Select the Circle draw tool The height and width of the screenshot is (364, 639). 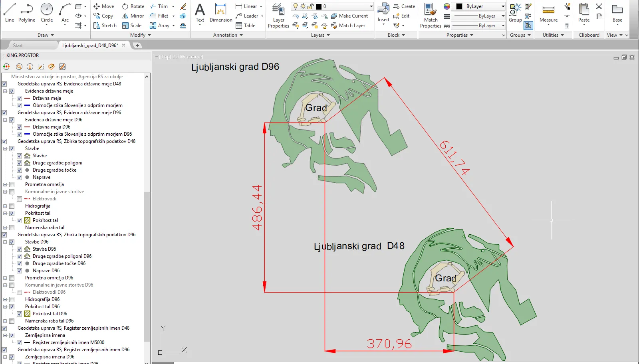(47, 12)
